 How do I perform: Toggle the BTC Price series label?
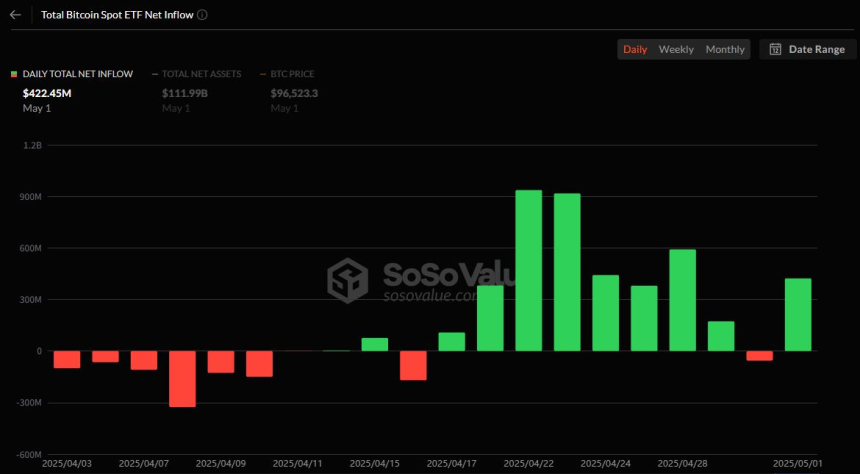293,74
